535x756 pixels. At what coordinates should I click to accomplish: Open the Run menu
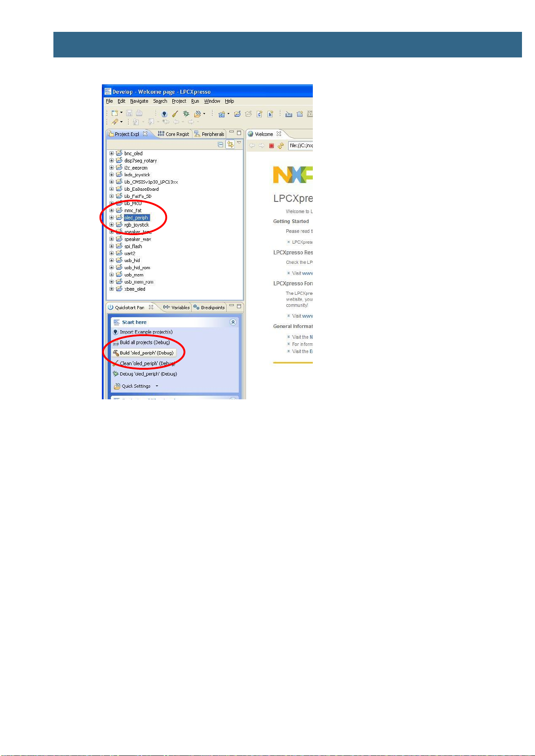(195, 101)
